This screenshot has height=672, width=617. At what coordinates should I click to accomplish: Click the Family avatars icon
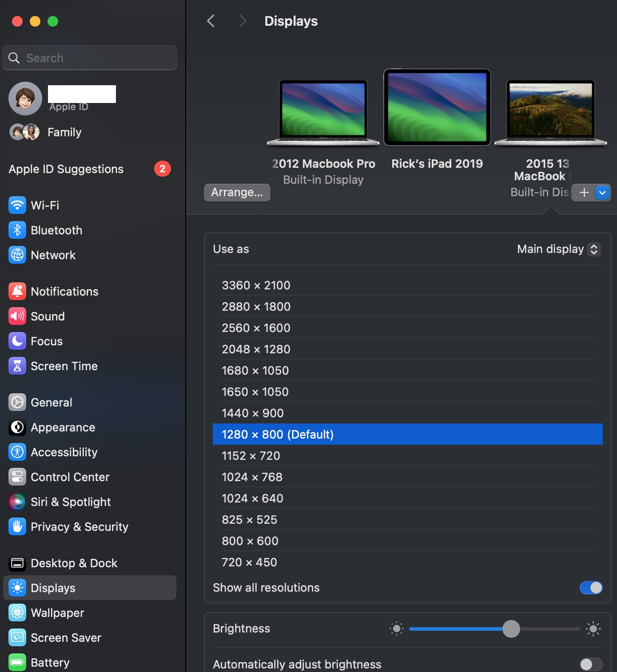(x=24, y=132)
